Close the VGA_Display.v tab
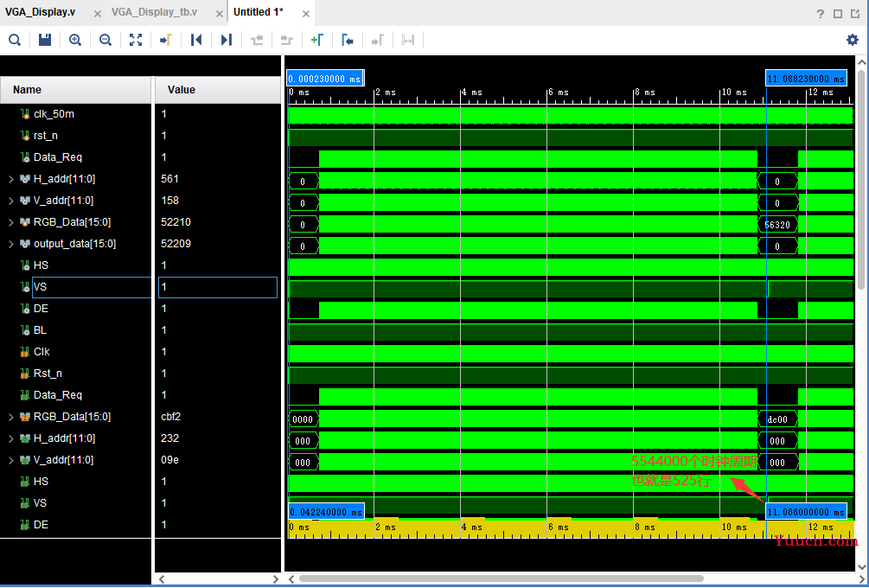Viewport: 869px width, 588px height. pos(98,14)
